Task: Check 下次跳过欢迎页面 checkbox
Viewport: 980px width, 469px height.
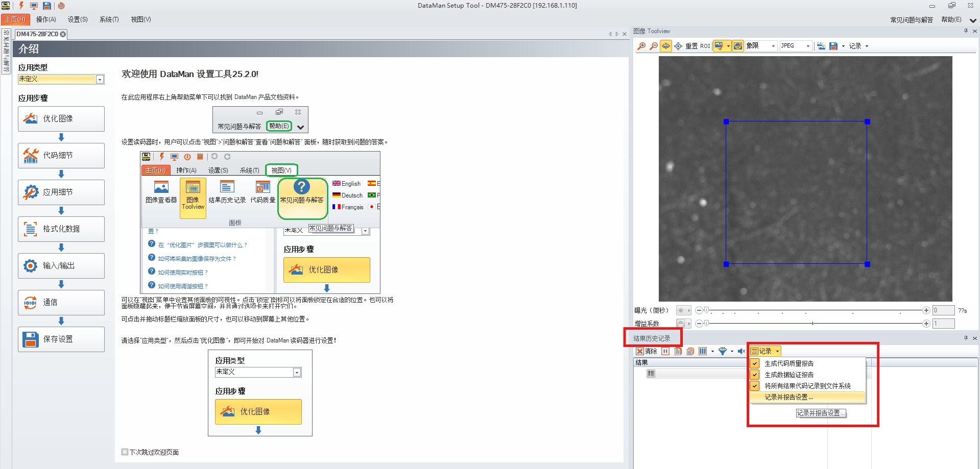Action: tap(125, 452)
